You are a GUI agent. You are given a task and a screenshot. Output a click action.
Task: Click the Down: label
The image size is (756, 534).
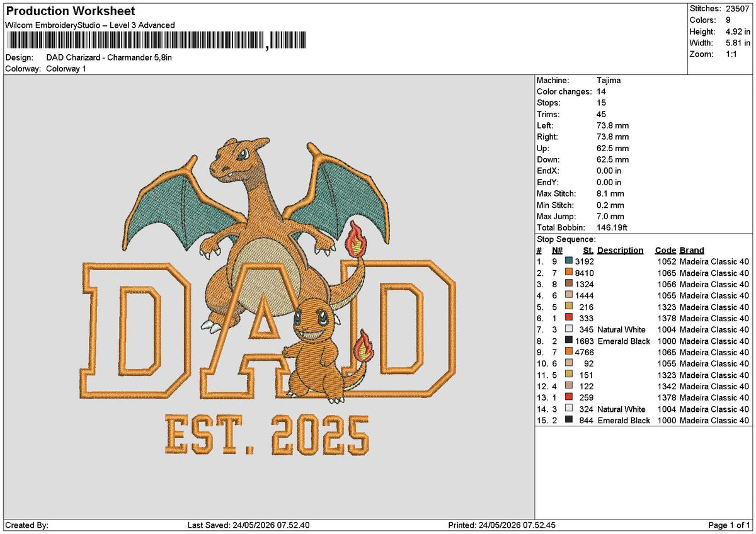548,160
